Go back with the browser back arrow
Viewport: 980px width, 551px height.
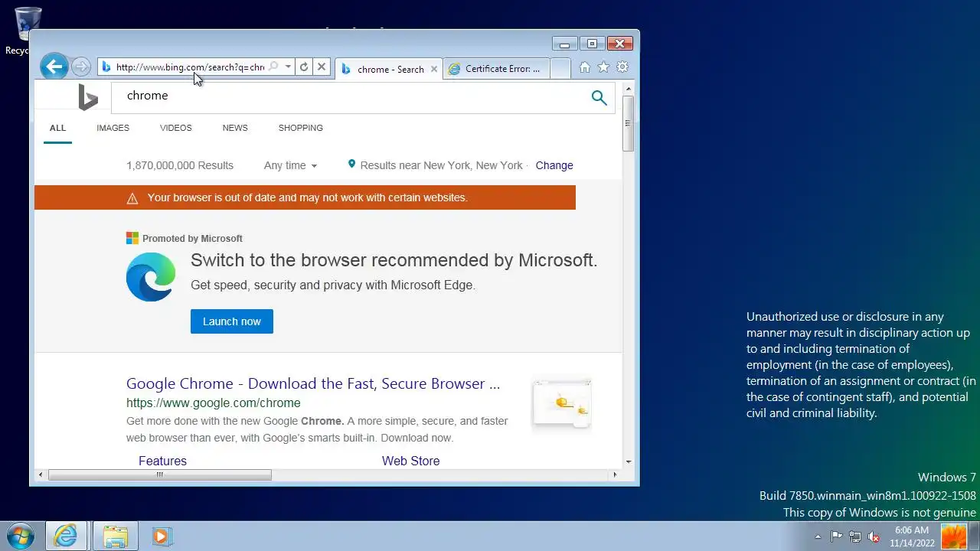point(54,67)
